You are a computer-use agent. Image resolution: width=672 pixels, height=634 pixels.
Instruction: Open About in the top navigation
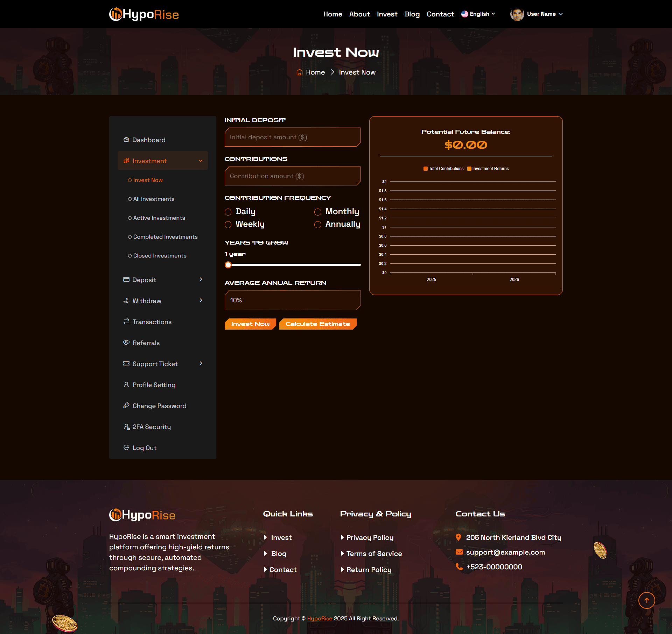[359, 14]
